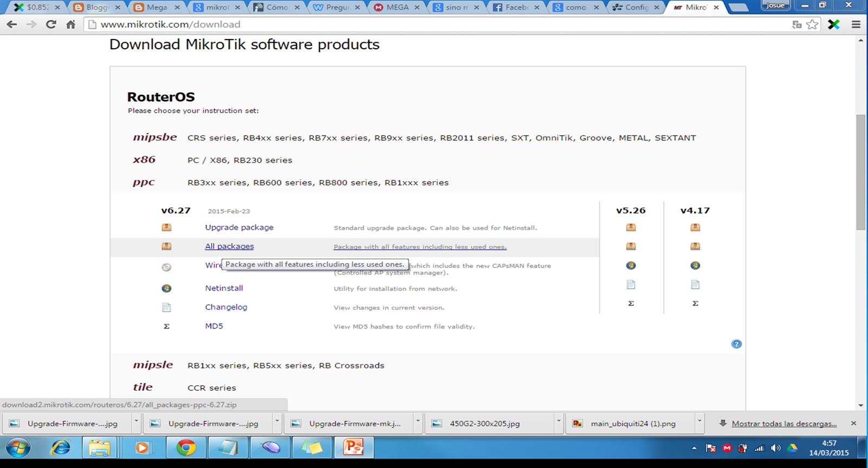The image size is (868, 468).
Task: Expand menu for Upgrade-Firmware-mkj download
Action: click(418, 421)
